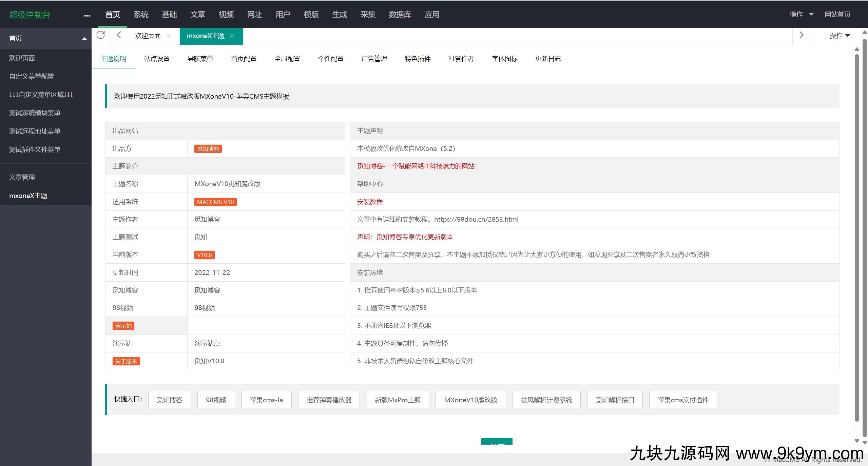Open the 数据库 menu in the top bar
The width and height of the screenshot is (868, 466).
coord(400,15)
